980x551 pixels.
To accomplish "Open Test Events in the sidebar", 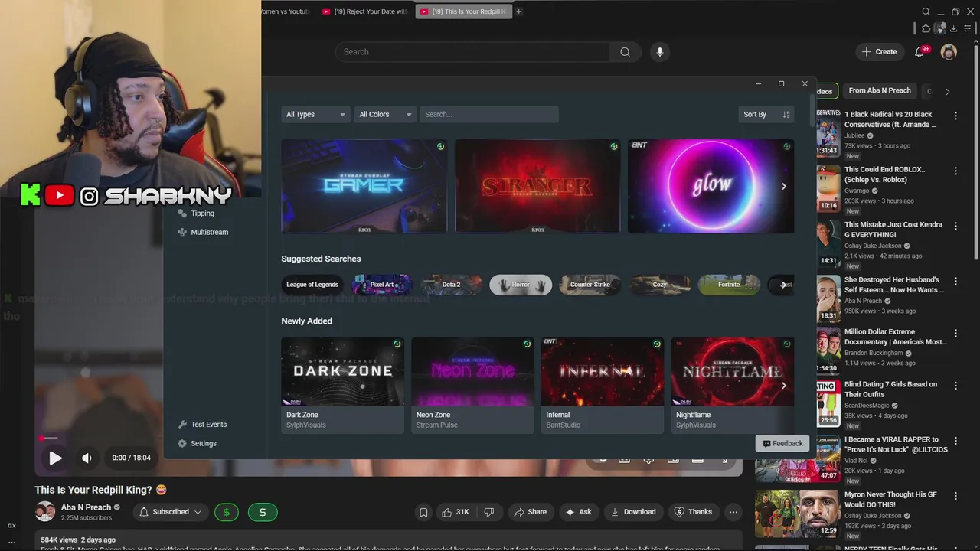I will coord(202,425).
